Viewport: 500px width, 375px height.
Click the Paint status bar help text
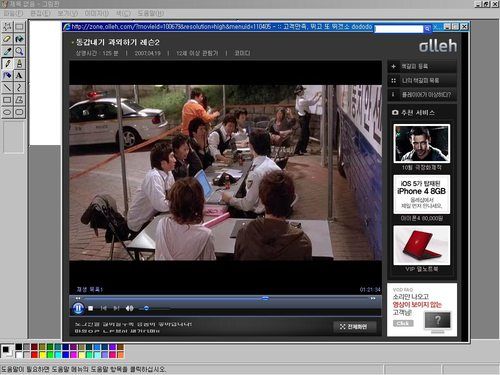83,369
